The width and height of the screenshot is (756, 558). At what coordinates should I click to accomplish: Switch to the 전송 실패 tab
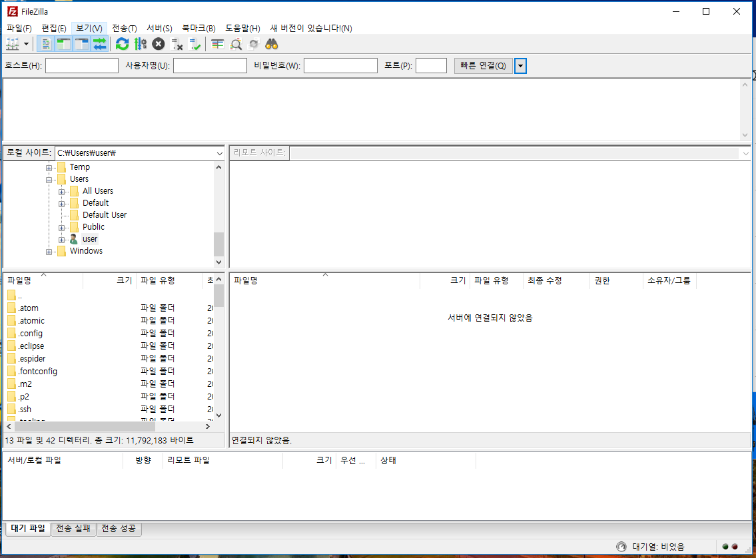click(x=73, y=529)
